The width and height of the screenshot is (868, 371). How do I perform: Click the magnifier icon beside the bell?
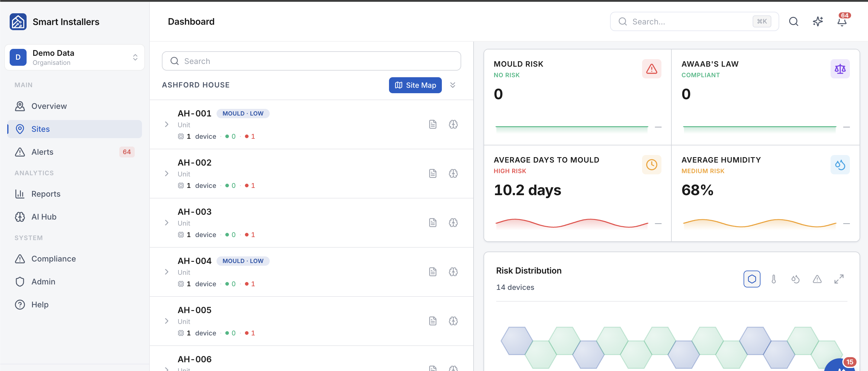tap(793, 21)
